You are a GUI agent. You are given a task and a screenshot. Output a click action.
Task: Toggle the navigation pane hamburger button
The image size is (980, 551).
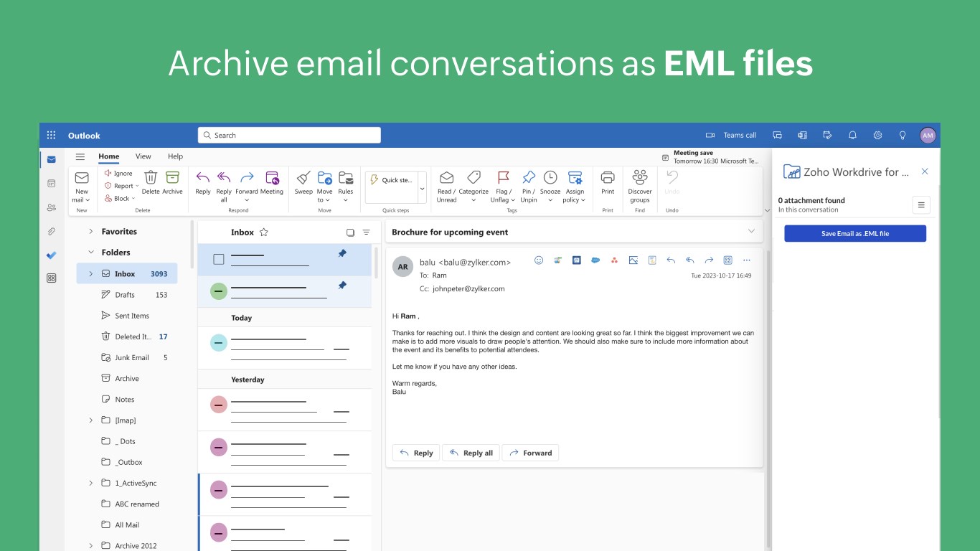(x=80, y=156)
